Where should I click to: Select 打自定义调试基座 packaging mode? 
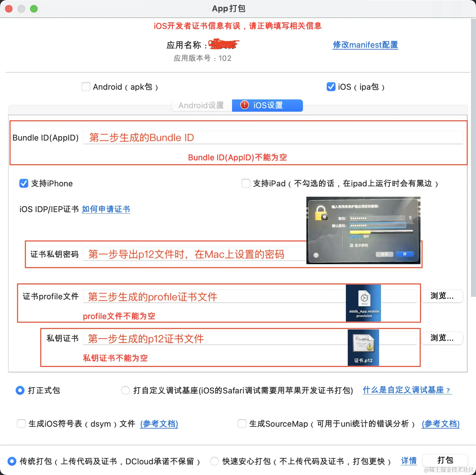125,390
